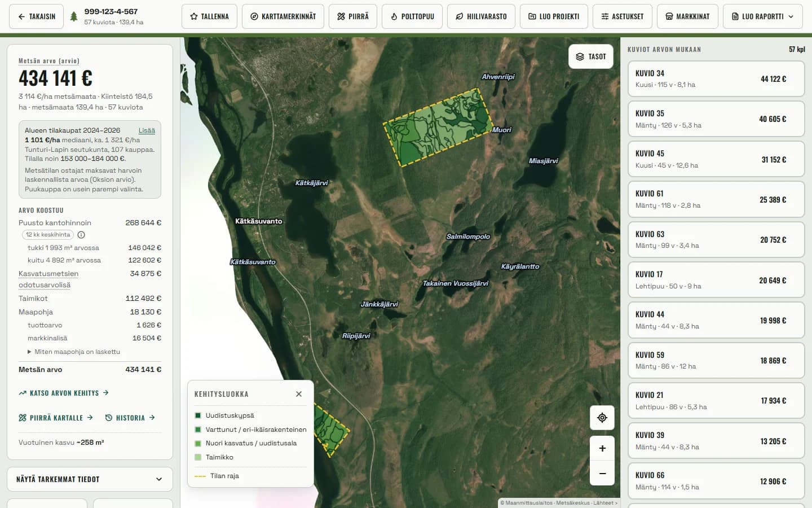The width and height of the screenshot is (812, 508).
Task: Open Hiilivarasto carbon storage
Action: pos(481,16)
